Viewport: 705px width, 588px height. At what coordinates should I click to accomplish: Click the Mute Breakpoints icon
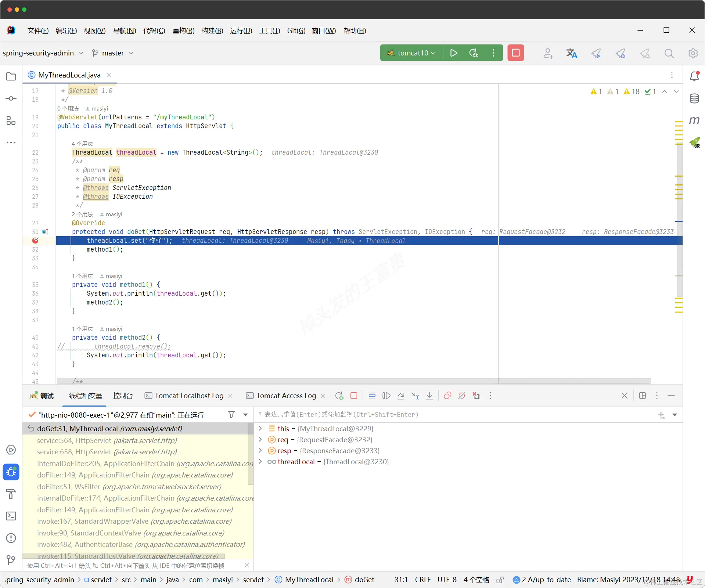(x=462, y=396)
